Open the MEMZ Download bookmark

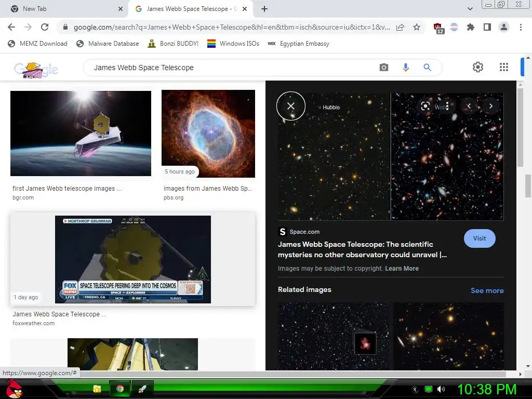coord(37,44)
